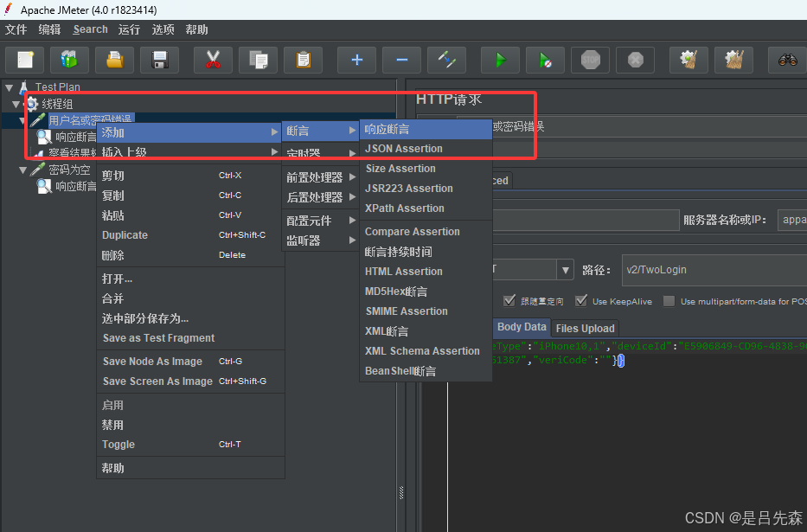Start the test with green play icon
The width and height of the screenshot is (807, 532).
[500, 60]
